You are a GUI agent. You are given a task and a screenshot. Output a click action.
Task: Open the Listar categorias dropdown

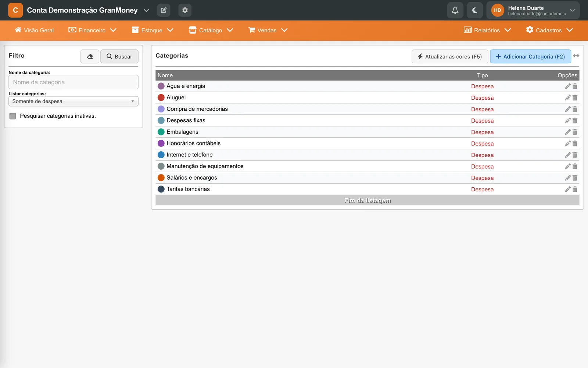[x=73, y=101]
